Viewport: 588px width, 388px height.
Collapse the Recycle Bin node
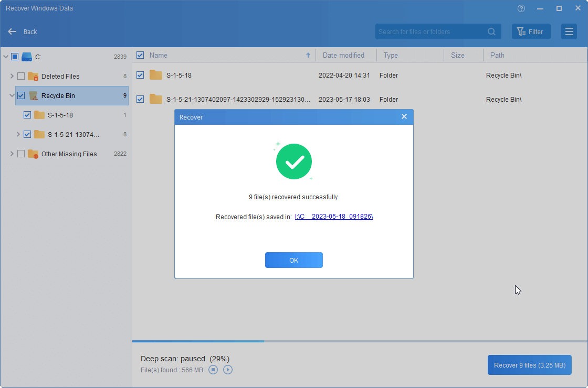point(12,95)
